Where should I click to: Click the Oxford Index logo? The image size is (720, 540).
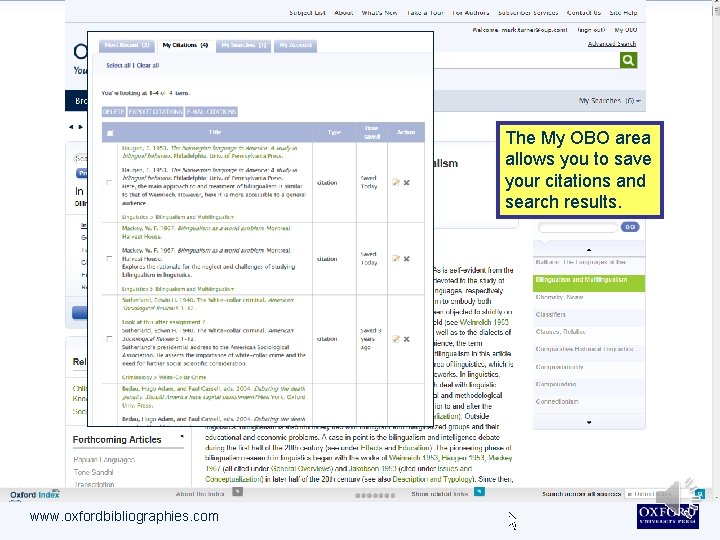pyautogui.click(x=35, y=495)
